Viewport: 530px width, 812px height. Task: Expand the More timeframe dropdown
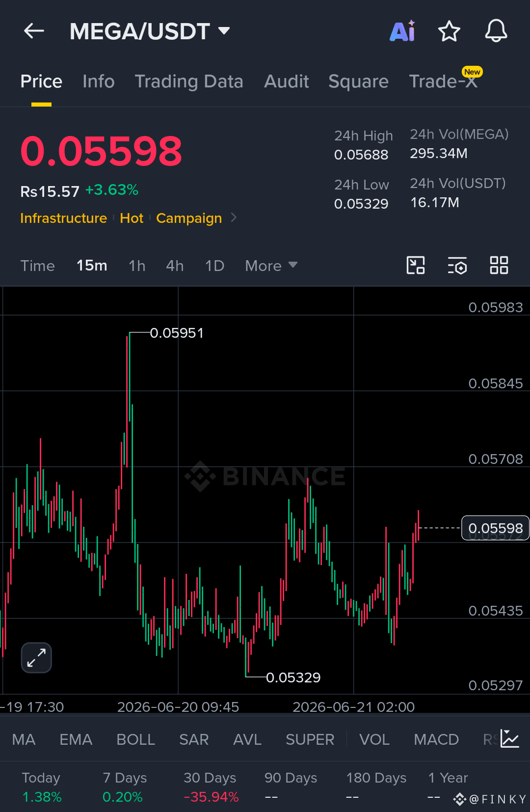point(271,266)
